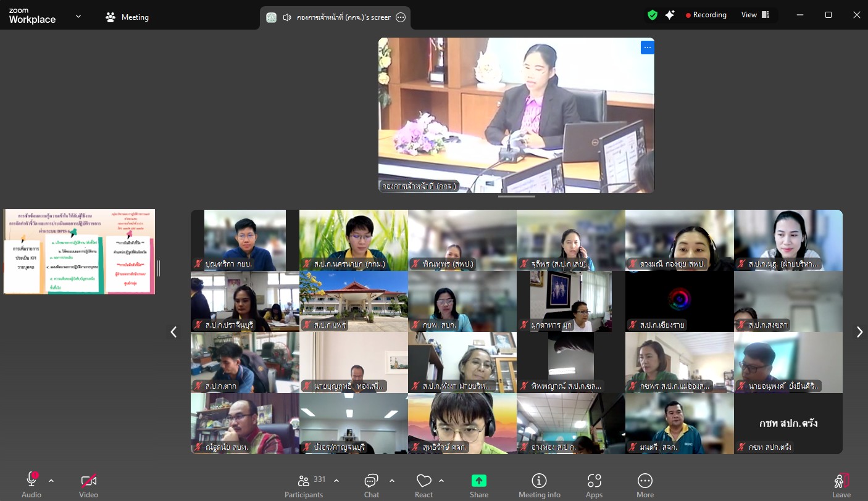Open the Chat panel
This screenshot has height=501, width=868.
(371, 485)
